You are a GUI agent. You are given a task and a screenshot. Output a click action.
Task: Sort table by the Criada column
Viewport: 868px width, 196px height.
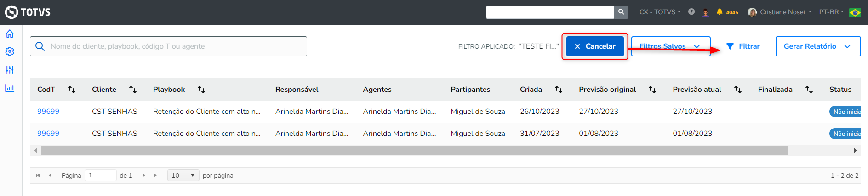(x=559, y=90)
